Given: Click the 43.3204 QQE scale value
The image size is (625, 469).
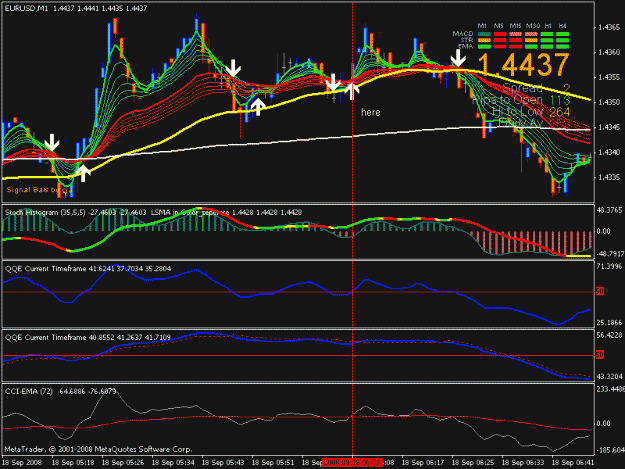Looking at the screenshot, I should click(609, 377).
